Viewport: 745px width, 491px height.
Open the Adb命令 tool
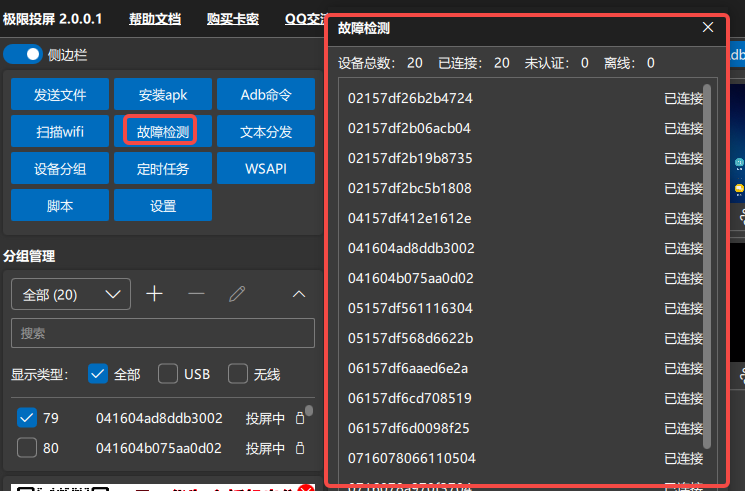[x=266, y=95]
